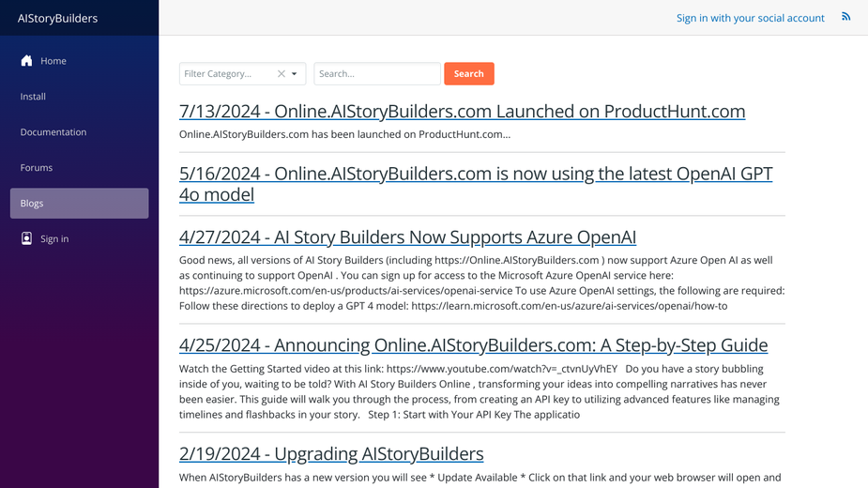Viewport: 868px width, 488px height.
Task: Focus the Search text field
Action: (x=377, y=74)
